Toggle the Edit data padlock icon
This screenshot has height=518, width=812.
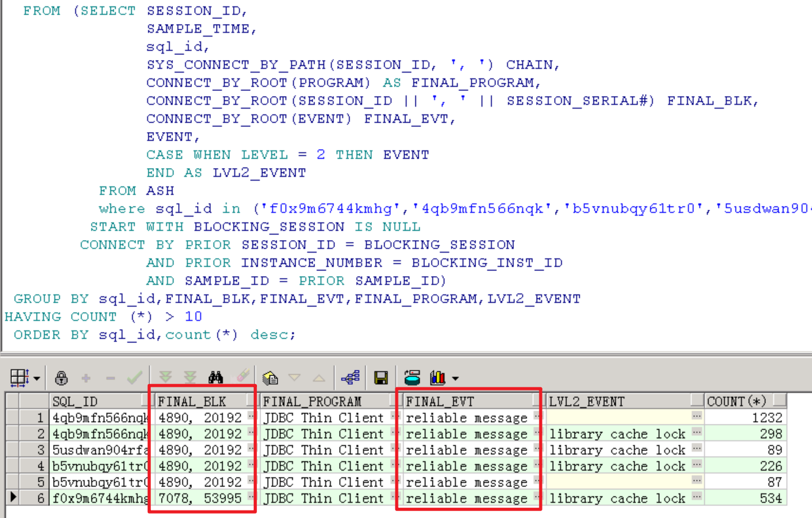[61, 378]
